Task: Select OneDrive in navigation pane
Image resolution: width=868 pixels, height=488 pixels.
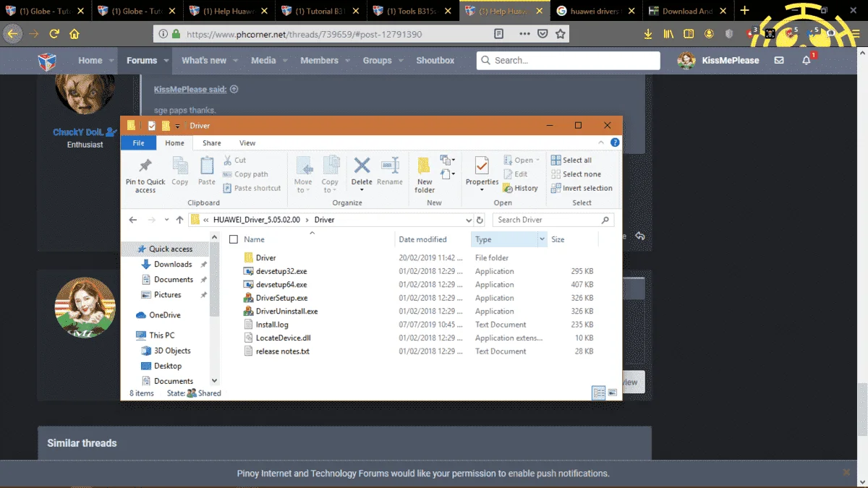Action: [165, 315]
